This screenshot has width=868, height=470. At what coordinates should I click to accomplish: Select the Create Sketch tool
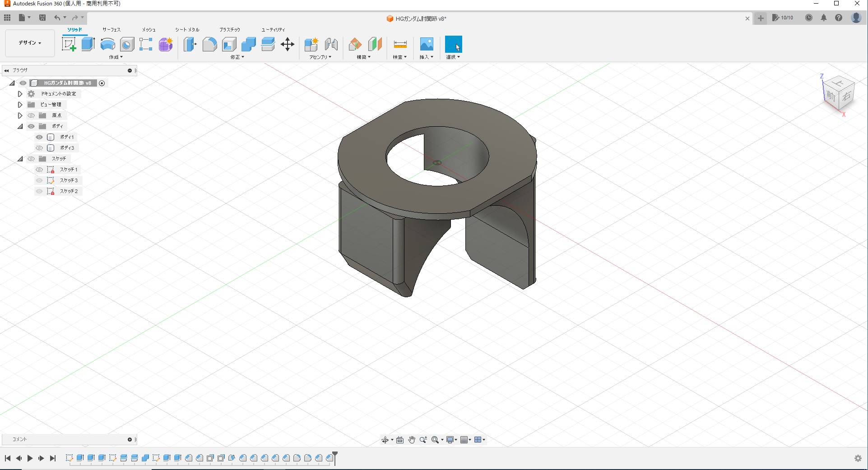[x=69, y=44]
